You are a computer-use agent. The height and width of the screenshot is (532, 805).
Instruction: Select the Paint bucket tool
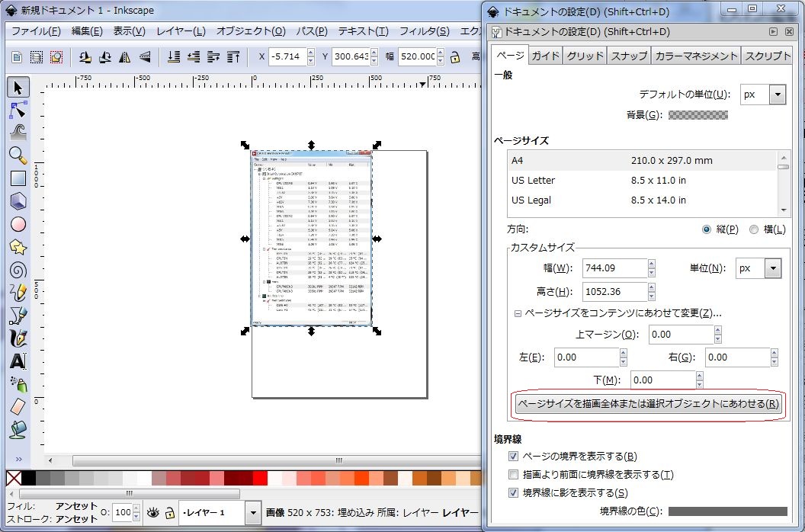18,429
